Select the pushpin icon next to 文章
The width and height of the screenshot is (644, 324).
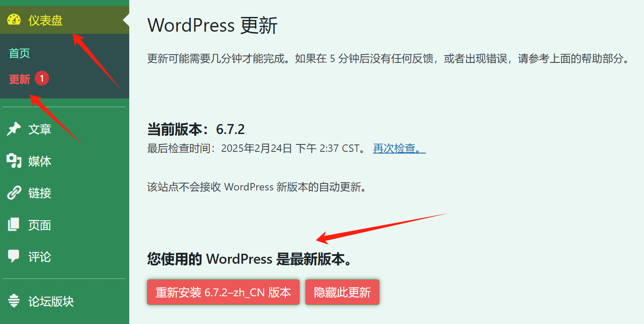pyautogui.click(x=13, y=128)
